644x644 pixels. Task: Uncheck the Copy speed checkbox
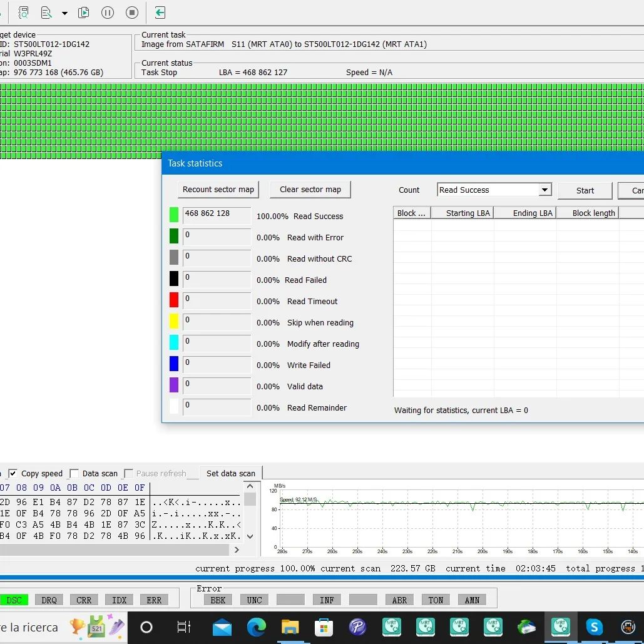(13, 474)
